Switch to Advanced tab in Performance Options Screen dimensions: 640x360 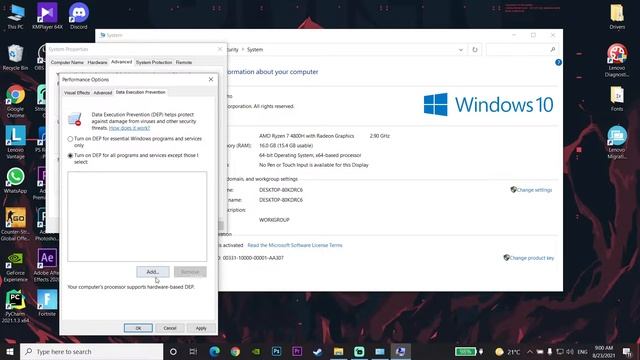(102, 93)
